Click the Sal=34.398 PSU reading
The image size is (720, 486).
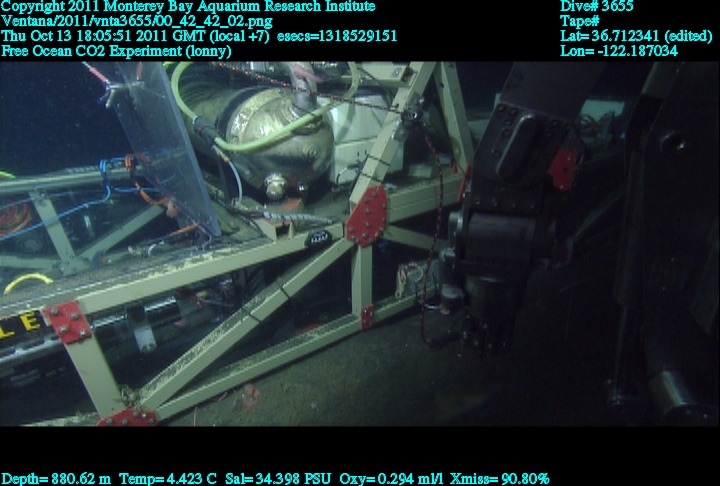coord(278,479)
